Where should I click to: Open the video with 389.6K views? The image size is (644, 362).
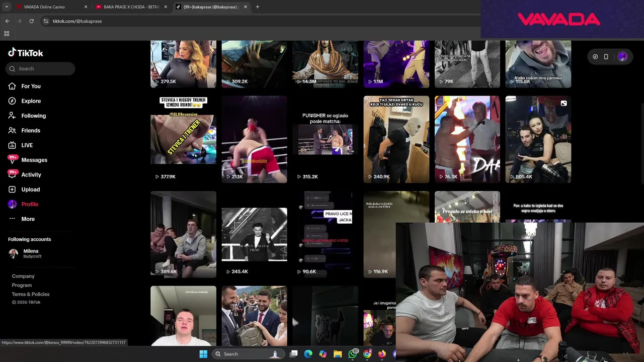coord(183,234)
